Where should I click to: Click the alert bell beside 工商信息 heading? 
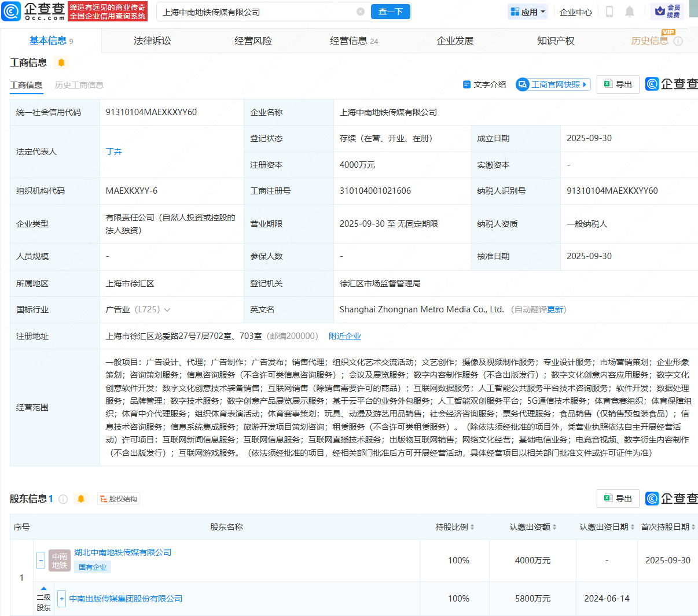coord(61,62)
